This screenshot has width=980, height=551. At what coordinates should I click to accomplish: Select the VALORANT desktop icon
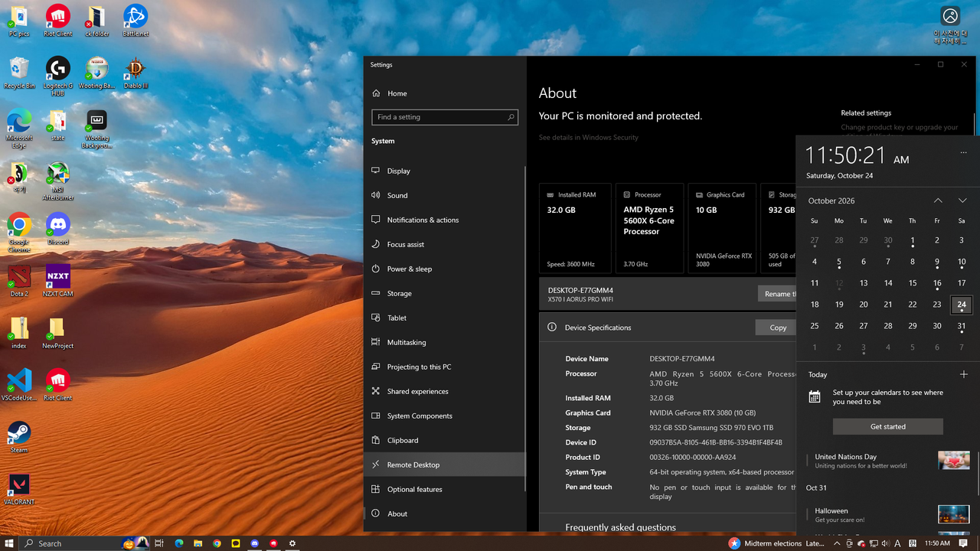(x=19, y=488)
